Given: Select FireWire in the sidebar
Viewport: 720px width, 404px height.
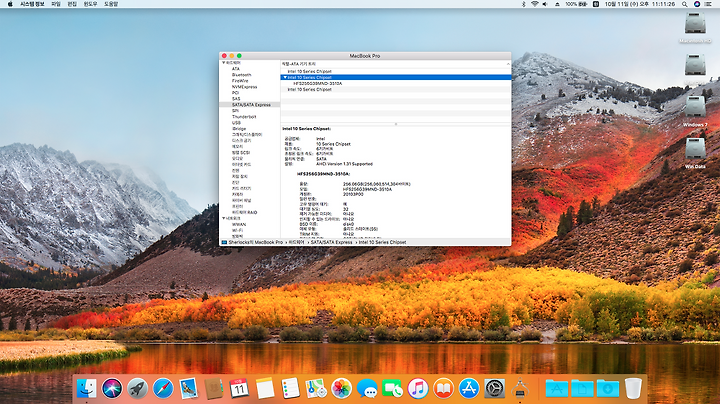Looking at the screenshot, I should [240, 80].
